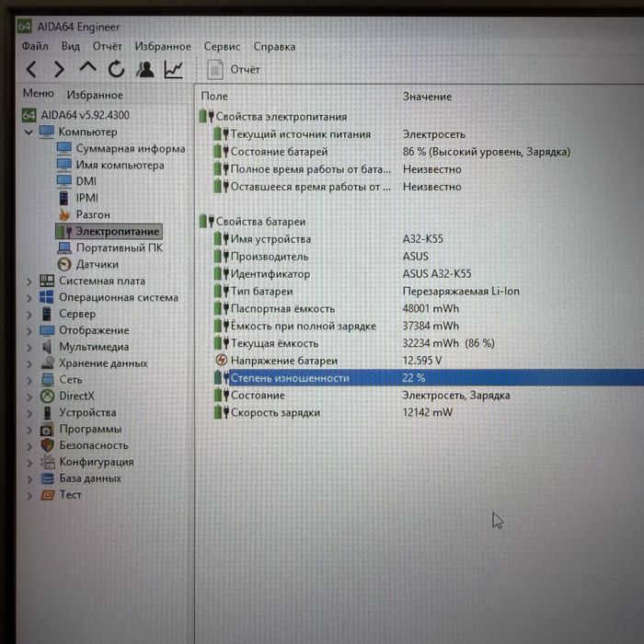The width and height of the screenshot is (644, 644).
Task: Open the graph chart toolbar icon
Action: [174, 69]
